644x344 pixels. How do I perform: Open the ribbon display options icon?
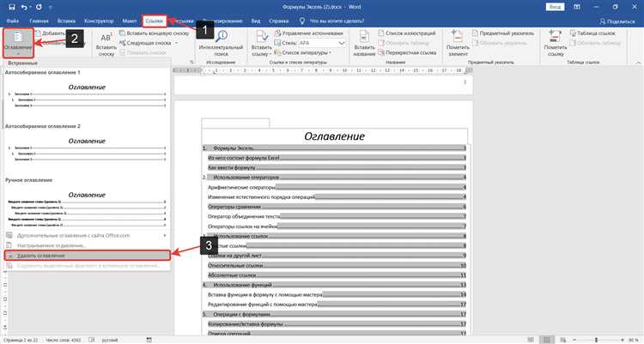coord(577,7)
